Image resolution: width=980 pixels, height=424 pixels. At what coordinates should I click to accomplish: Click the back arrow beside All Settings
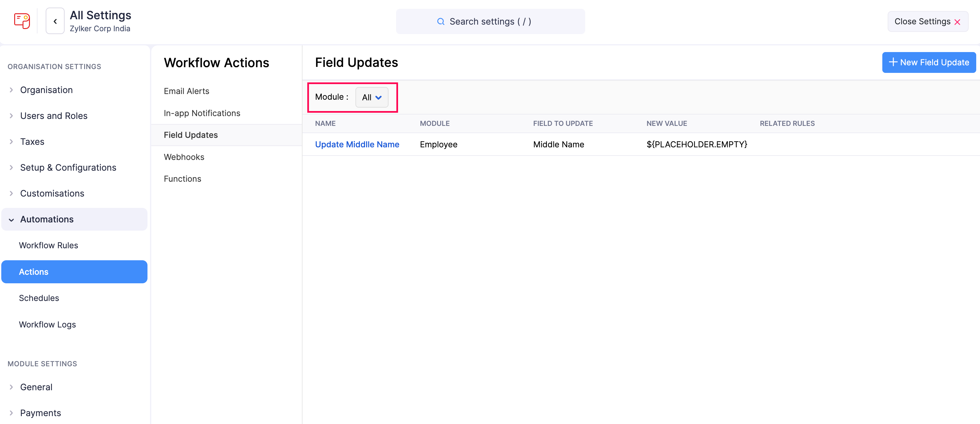coord(55,21)
